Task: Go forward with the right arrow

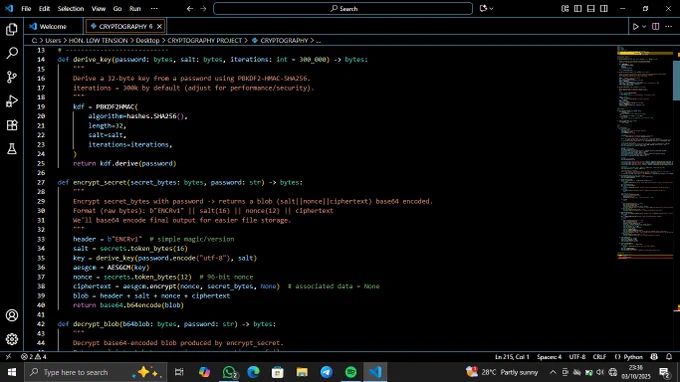Action: point(203,8)
